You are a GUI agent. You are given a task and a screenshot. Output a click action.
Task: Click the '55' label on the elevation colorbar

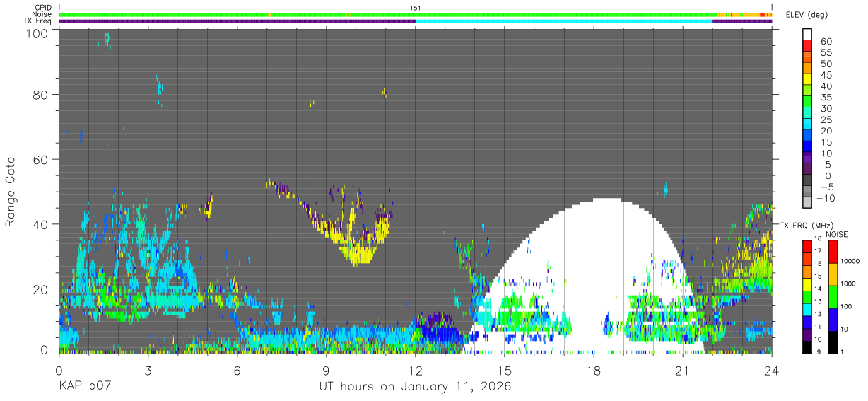click(826, 52)
